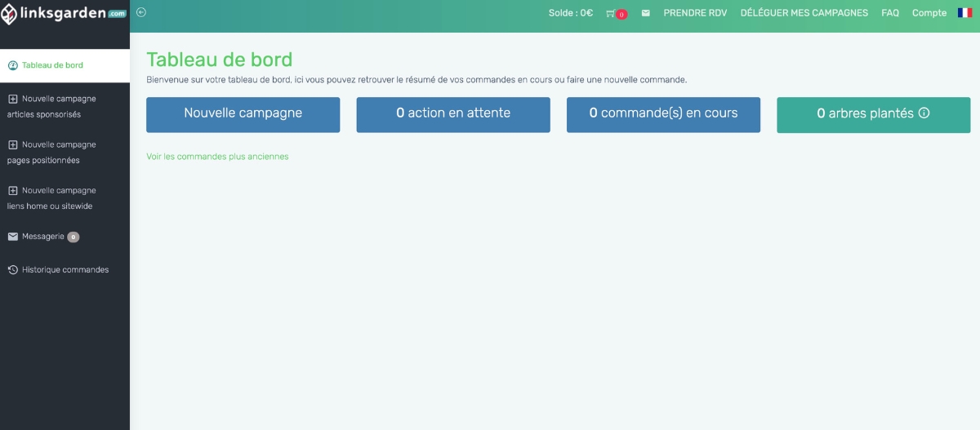Select Tableau de bord in sidebar
This screenshot has height=430, width=980.
click(x=52, y=65)
